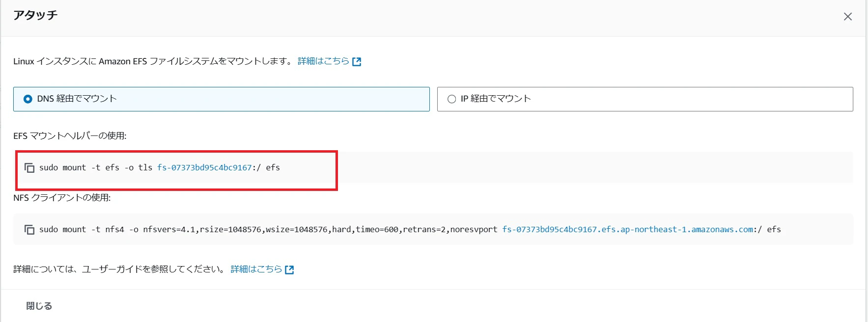Open the top 詳細はこちら link

[x=323, y=61]
